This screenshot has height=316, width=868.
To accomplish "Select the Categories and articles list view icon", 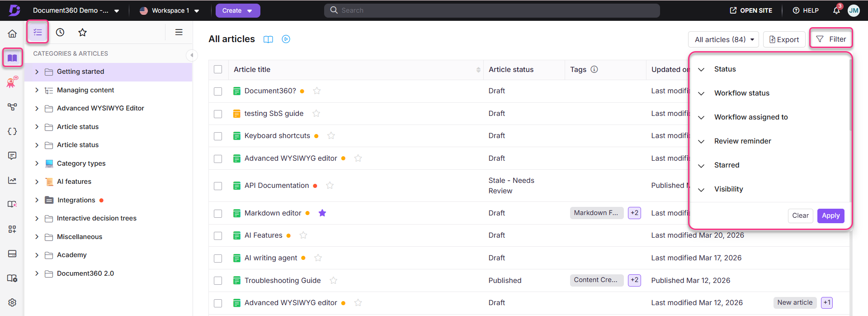I will click(x=38, y=32).
